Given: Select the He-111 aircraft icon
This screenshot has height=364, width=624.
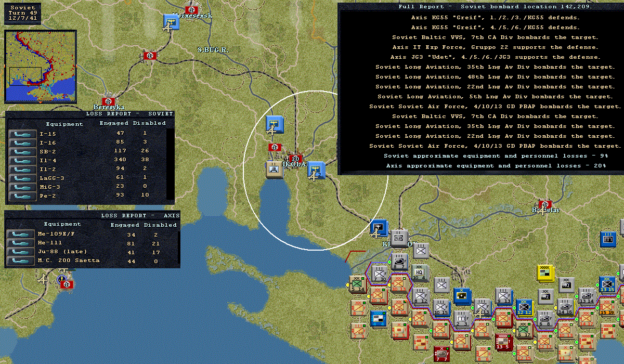Looking at the screenshot, I should click(20, 243).
